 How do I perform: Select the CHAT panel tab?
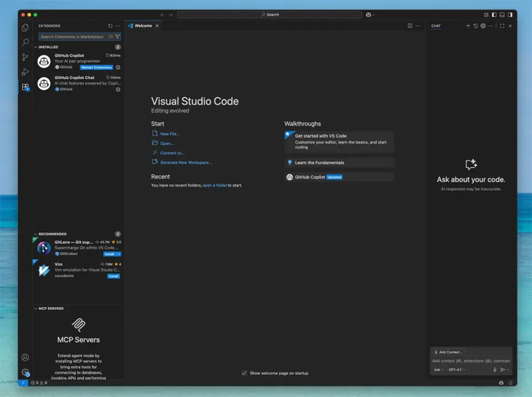coord(436,26)
